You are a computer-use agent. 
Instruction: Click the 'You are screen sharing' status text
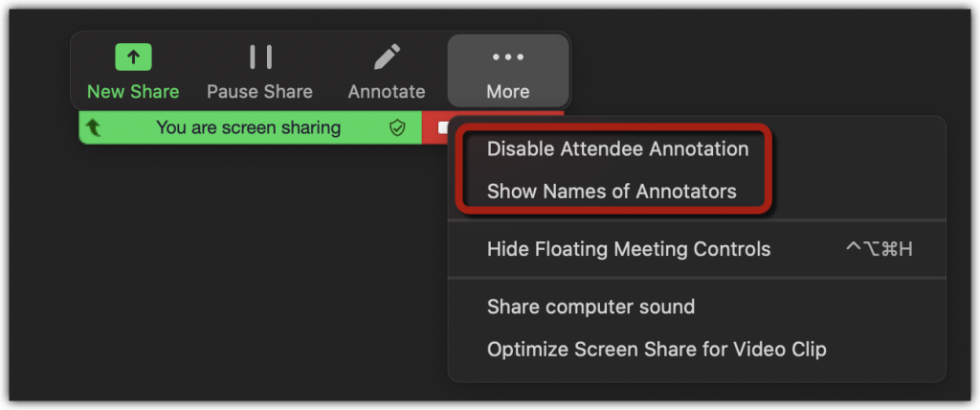pyautogui.click(x=248, y=127)
